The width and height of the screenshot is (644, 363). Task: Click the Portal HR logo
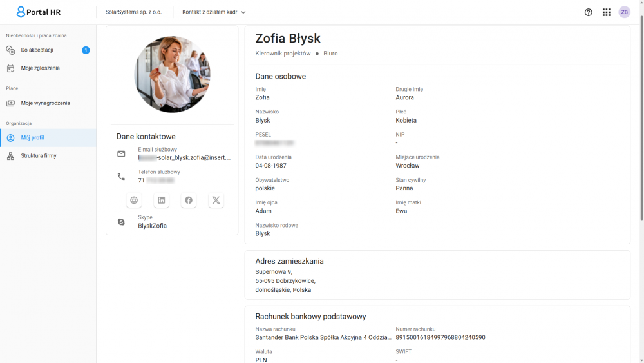pos(39,12)
